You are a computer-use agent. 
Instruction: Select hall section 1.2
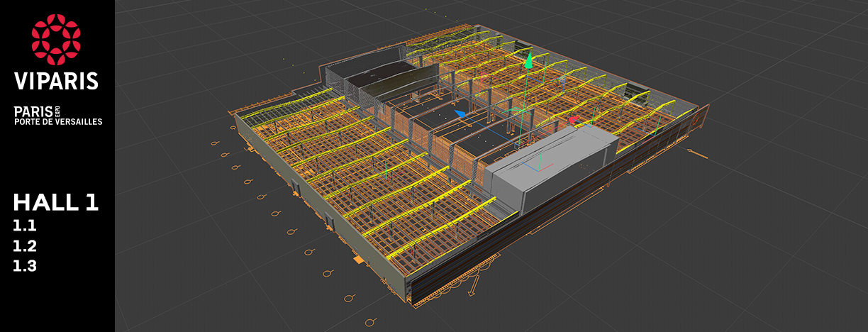(x=25, y=247)
